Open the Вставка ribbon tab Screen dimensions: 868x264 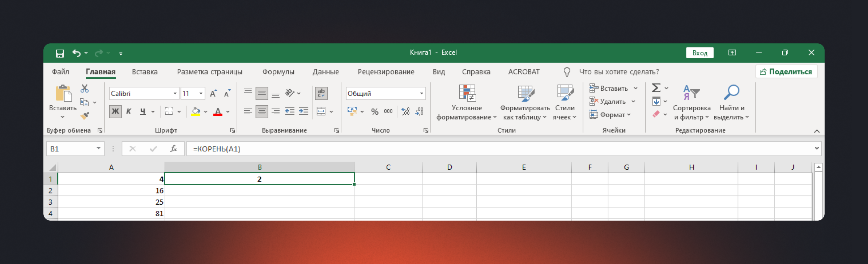pyautogui.click(x=145, y=72)
